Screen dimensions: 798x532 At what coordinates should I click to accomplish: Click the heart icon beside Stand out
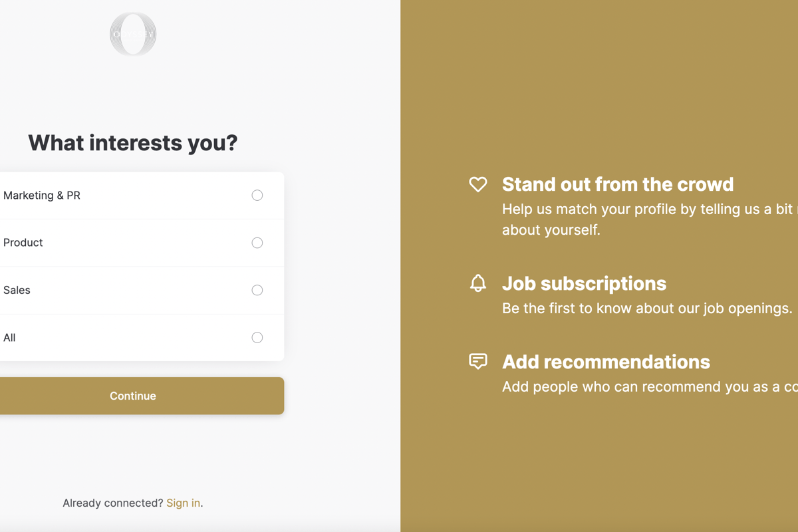[477, 184]
